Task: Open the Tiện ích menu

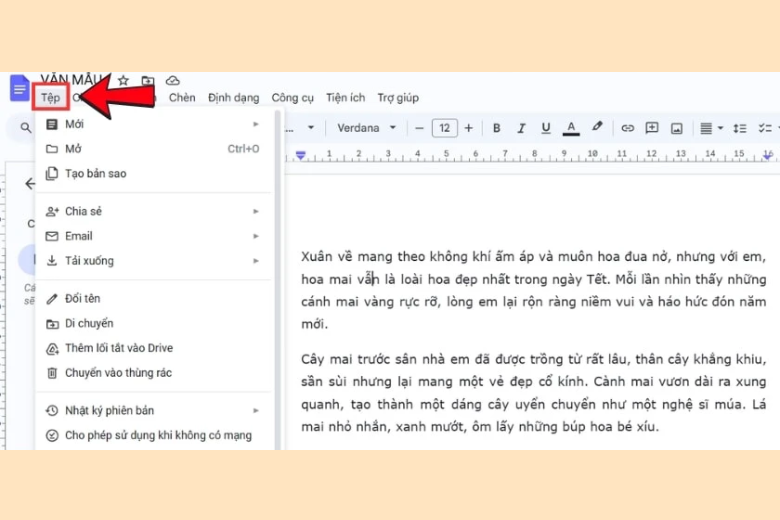Action: (x=345, y=98)
